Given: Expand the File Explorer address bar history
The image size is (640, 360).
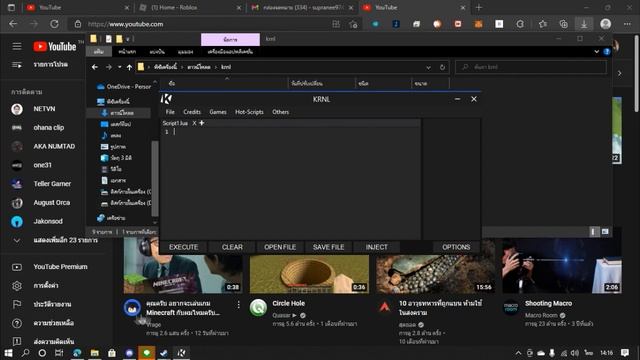Looking at the screenshot, I should [428, 67].
